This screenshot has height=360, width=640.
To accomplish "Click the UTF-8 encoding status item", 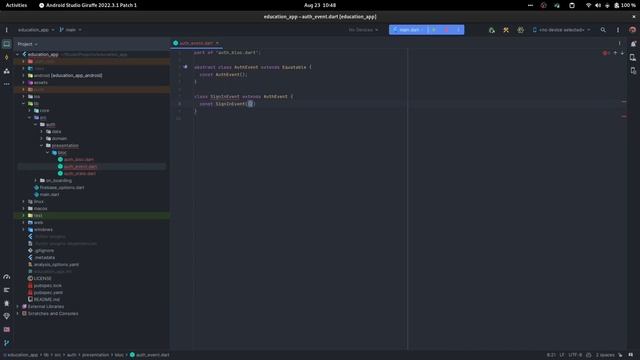I will pyautogui.click(x=575, y=355).
